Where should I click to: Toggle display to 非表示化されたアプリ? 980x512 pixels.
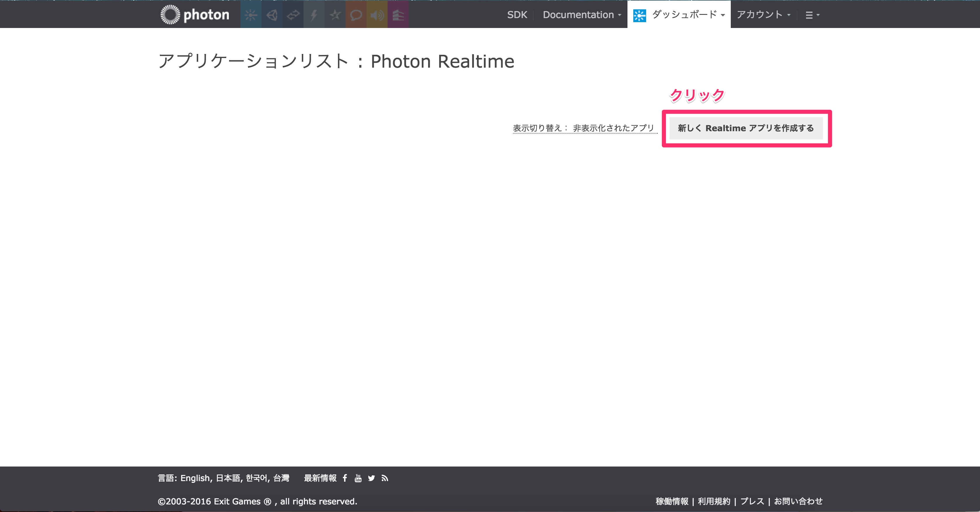[x=613, y=128]
